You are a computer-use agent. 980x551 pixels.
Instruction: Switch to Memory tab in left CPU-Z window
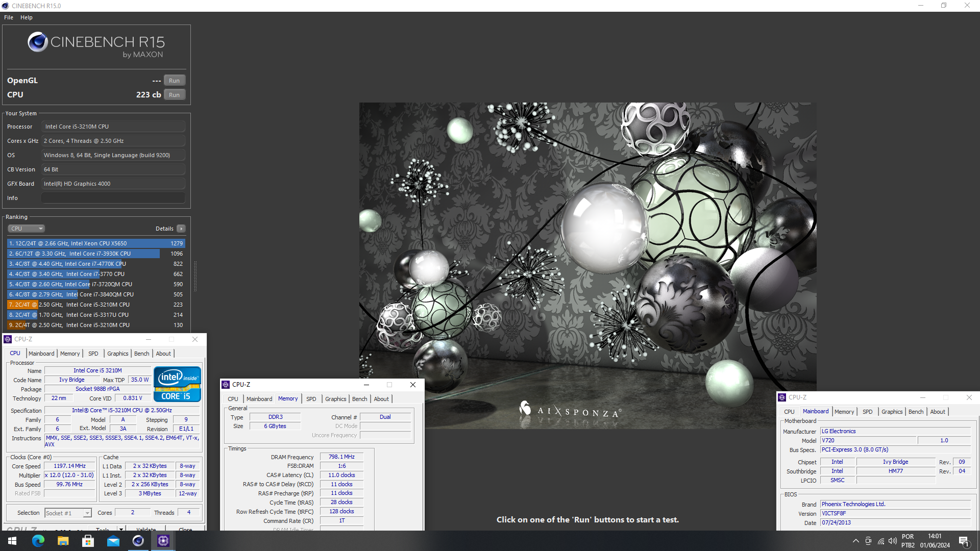70,354
